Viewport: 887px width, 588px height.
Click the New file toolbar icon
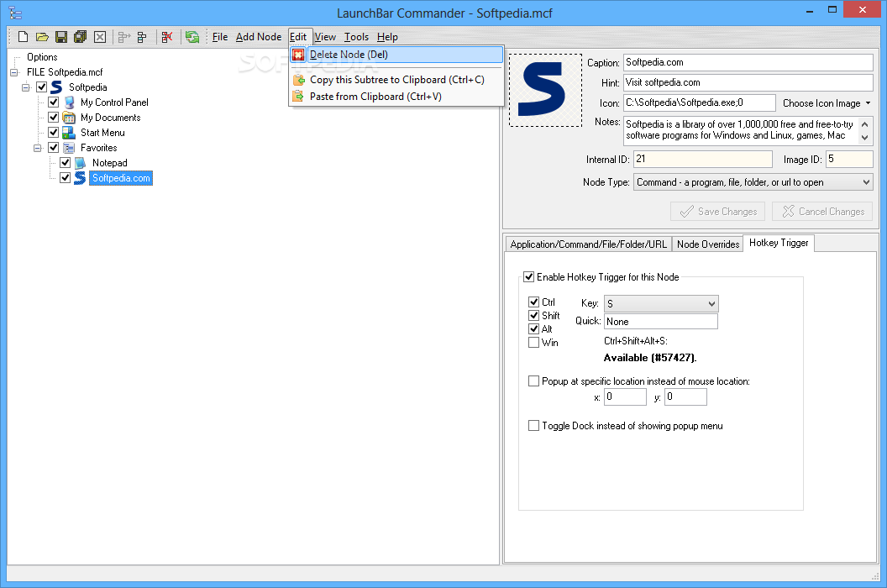pos(24,37)
